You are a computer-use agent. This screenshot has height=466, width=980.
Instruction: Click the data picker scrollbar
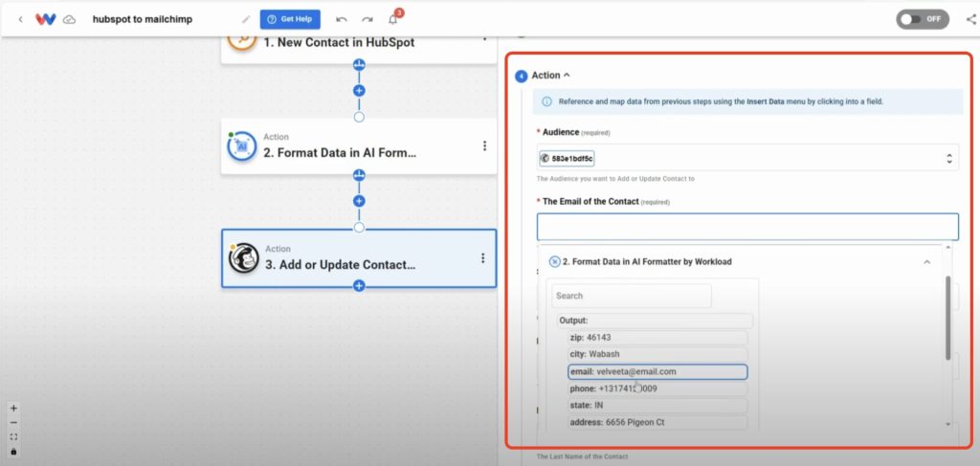(x=948, y=319)
